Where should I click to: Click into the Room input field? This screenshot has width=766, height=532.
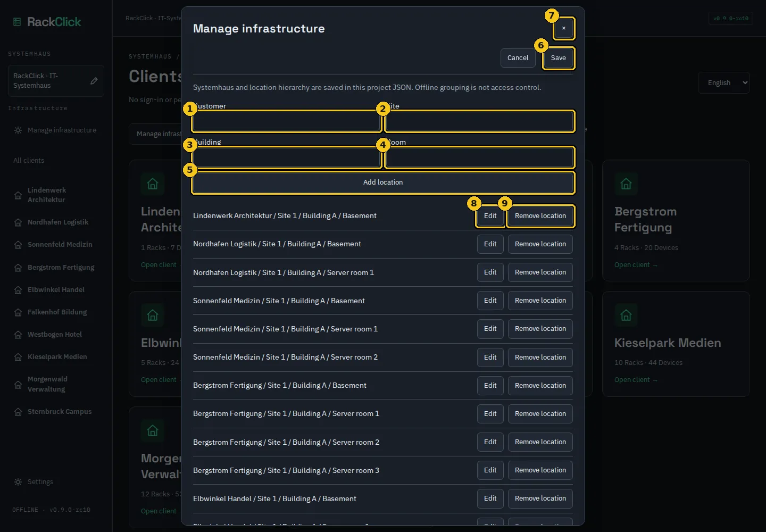pos(480,157)
